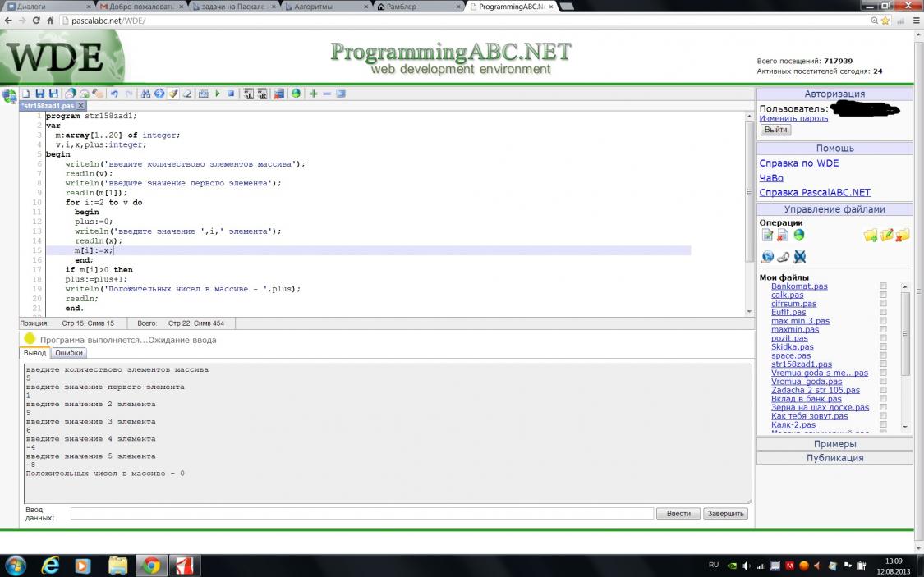Viewport: 924px width, 577px height.
Task: Tick the checkbox next to Eufif.pas
Action: tap(883, 312)
